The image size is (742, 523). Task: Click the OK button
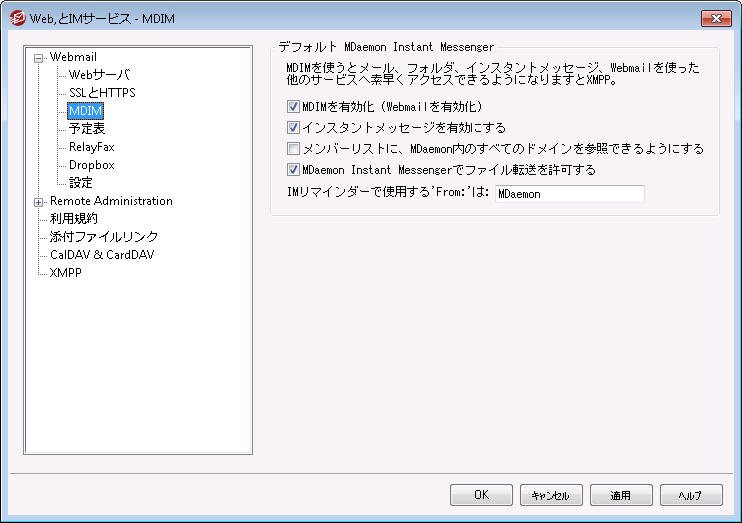[x=481, y=495]
